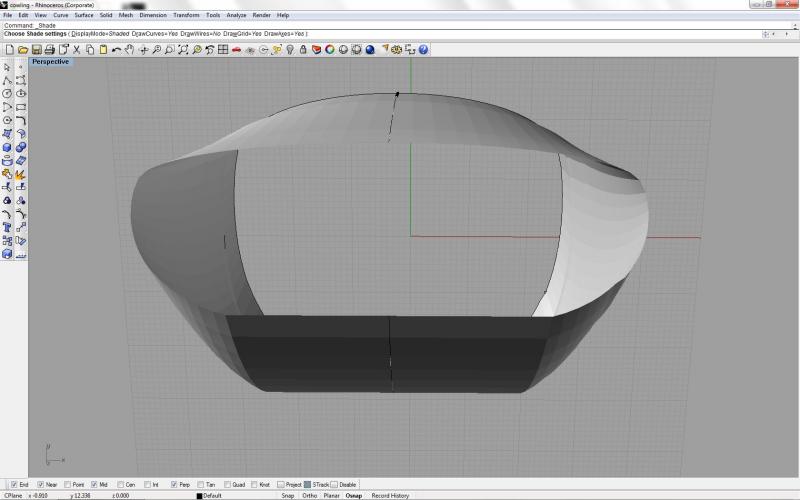Click the CPlane label in the status bar
This screenshot has height=500, width=800.
13,496
